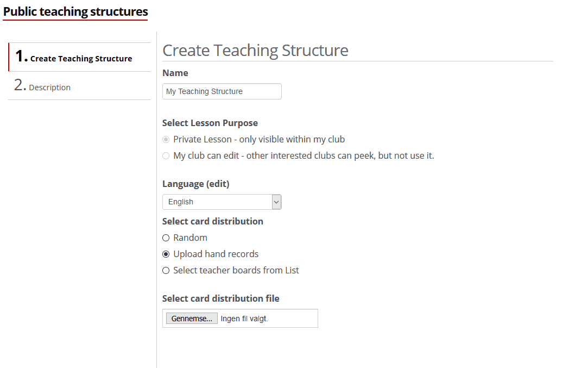Enable the Upload hand records radio button
The height and width of the screenshot is (368, 588).
click(166, 254)
